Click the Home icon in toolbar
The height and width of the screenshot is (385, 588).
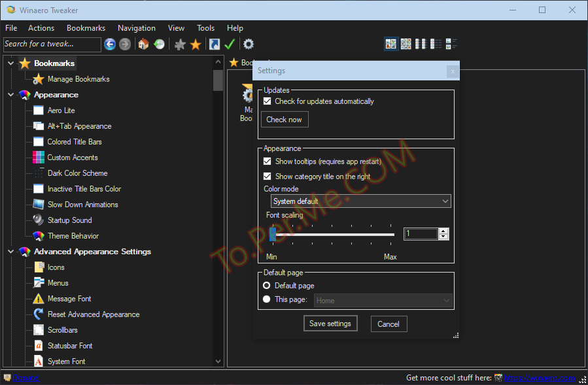pos(143,44)
